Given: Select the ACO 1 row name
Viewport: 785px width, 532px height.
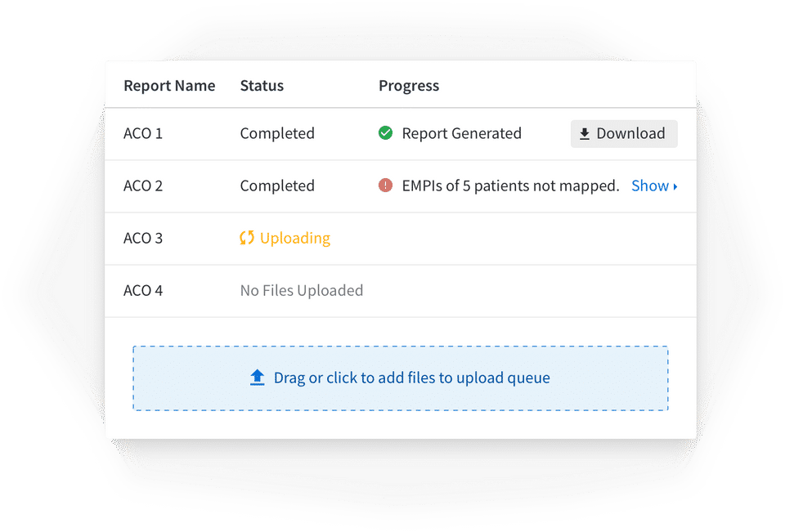Looking at the screenshot, I should [143, 133].
